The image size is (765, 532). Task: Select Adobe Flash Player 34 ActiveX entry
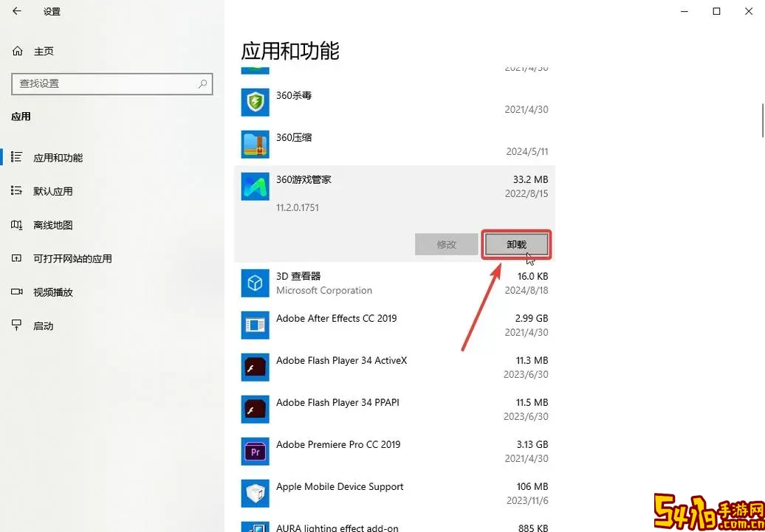[395, 367]
